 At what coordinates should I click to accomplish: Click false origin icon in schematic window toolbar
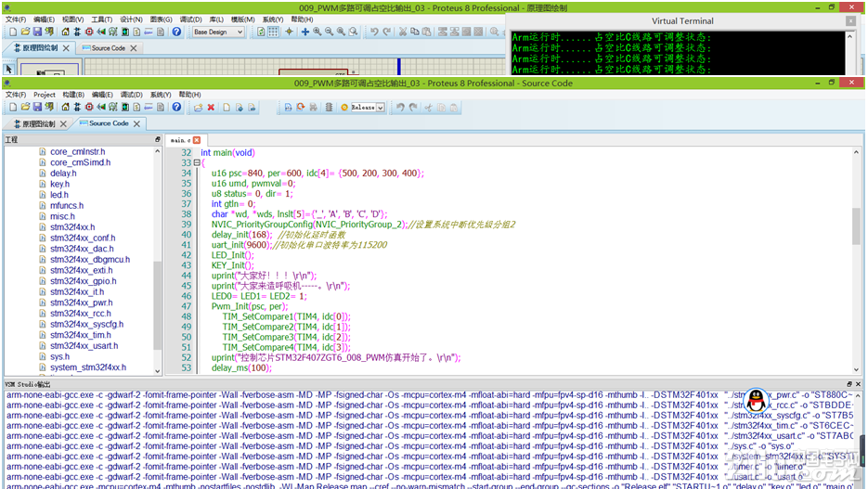click(289, 32)
